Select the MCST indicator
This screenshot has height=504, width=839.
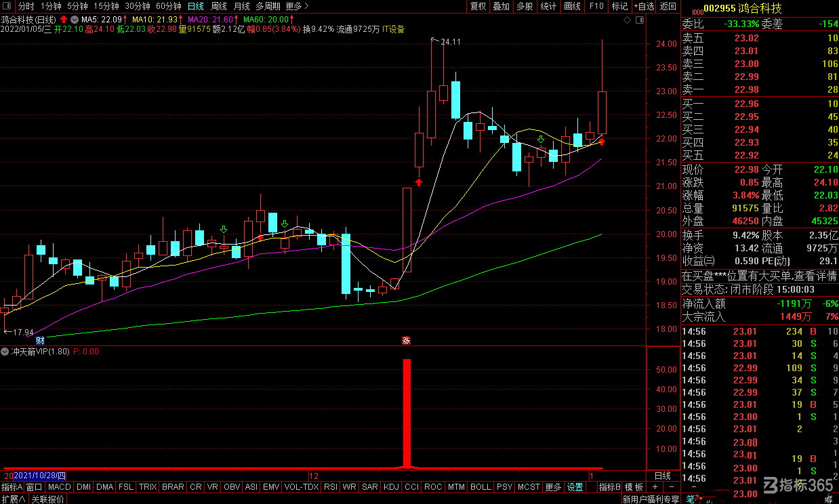[x=529, y=487]
